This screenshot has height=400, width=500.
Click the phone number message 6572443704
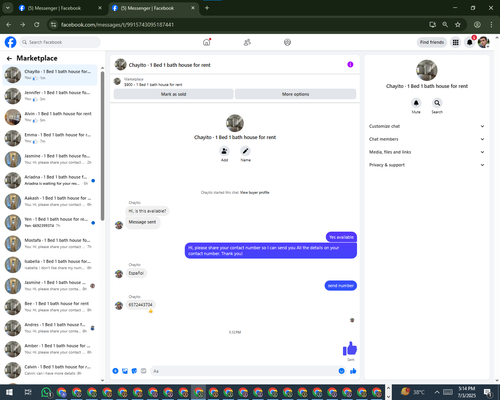coord(140,305)
